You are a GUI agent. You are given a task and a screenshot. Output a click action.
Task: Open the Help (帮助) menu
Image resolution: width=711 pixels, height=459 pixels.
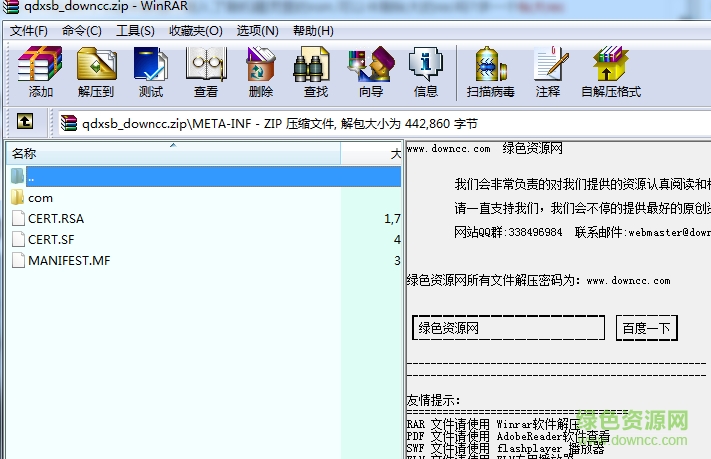pos(313,30)
